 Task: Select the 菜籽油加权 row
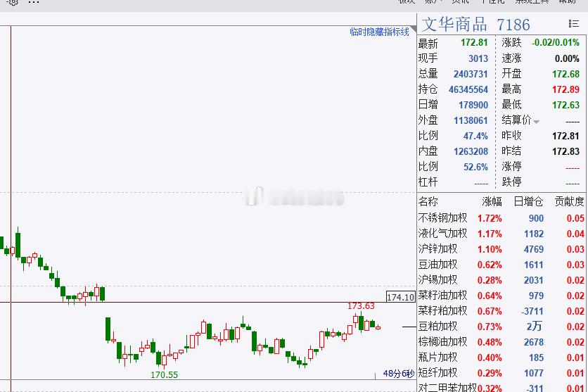pos(501,296)
